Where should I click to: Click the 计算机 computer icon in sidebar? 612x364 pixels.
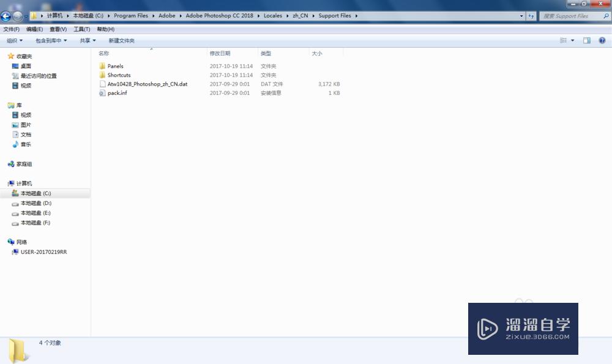[x=11, y=184]
